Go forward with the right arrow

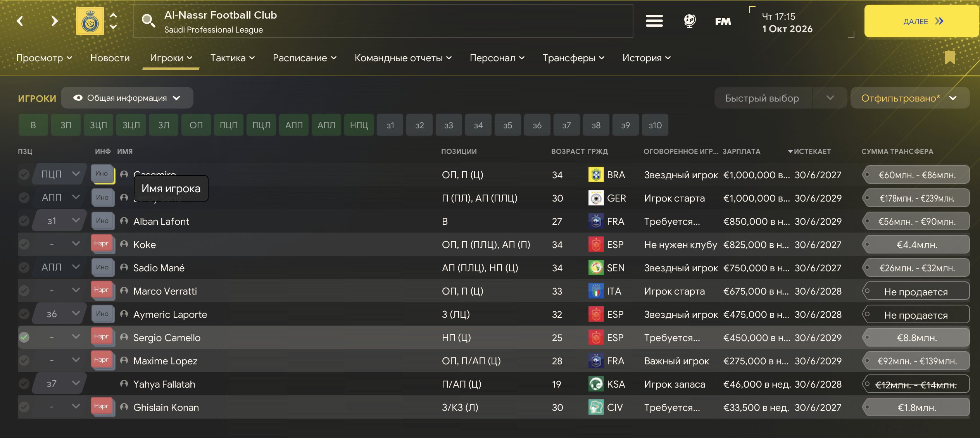(x=55, y=21)
